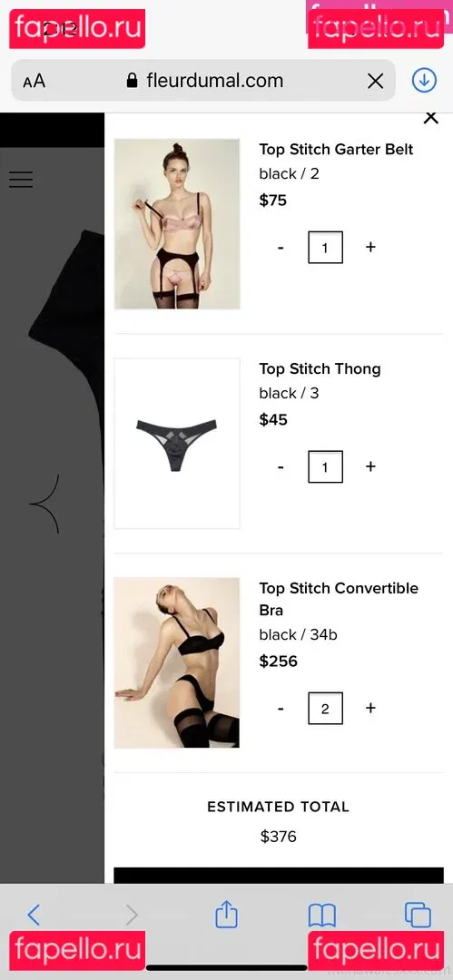Screen dimensions: 453x980
Task: Decrease Top Stitch Convertible Bra quantity
Action: pyautogui.click(x=281, y=709)
